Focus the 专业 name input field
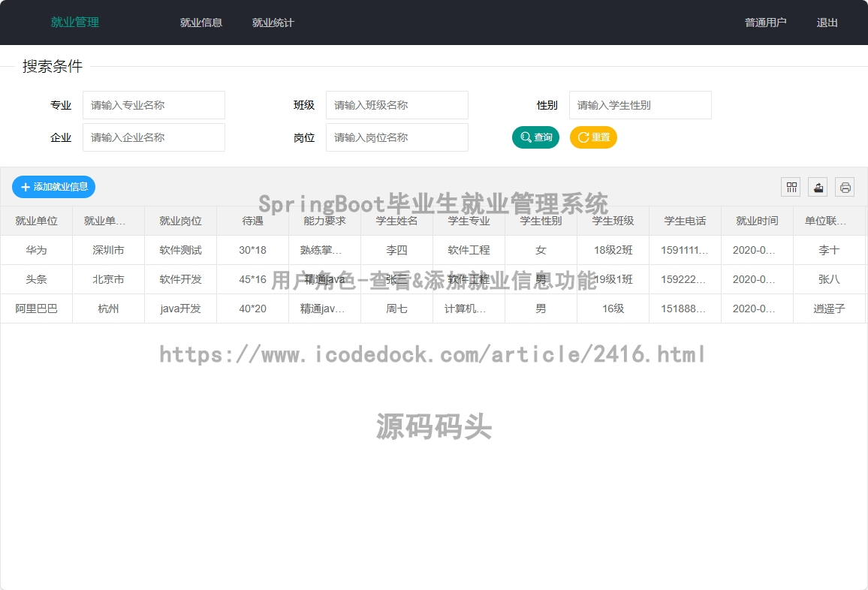 pos(154,105)
